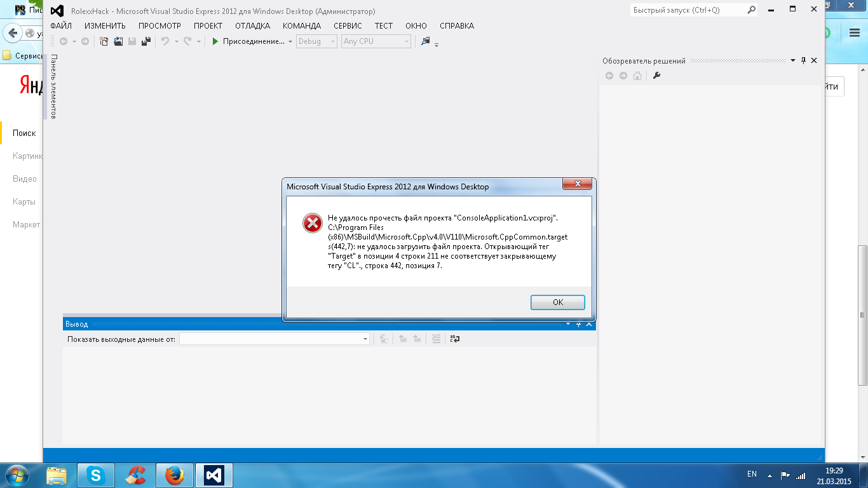Click the Find in Files toolbar icon
Image resolution: width=868 pixels, height=488 pixels.
426,41
